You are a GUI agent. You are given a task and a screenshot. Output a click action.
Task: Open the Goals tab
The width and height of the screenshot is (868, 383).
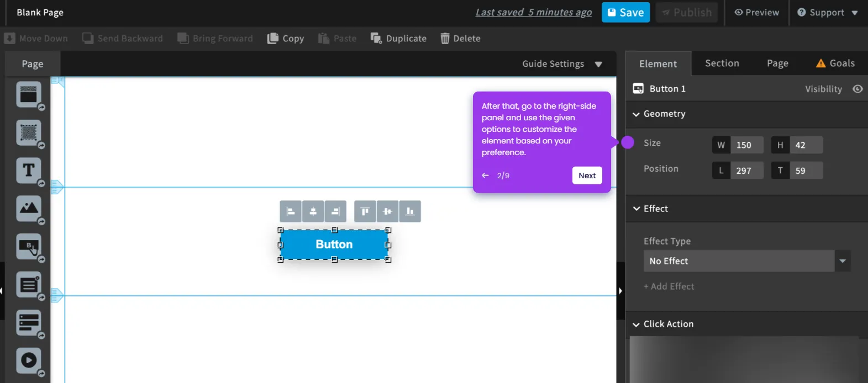point(835,63)
